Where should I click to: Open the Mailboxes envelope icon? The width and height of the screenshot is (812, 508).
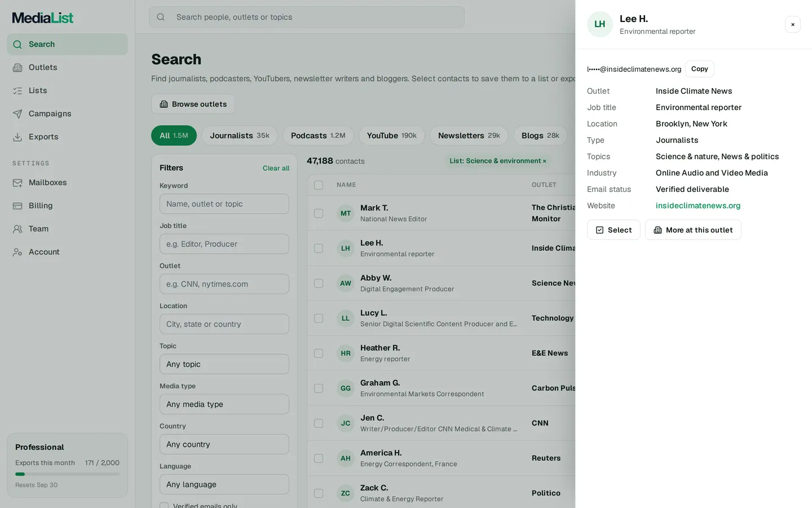(17, 183)
